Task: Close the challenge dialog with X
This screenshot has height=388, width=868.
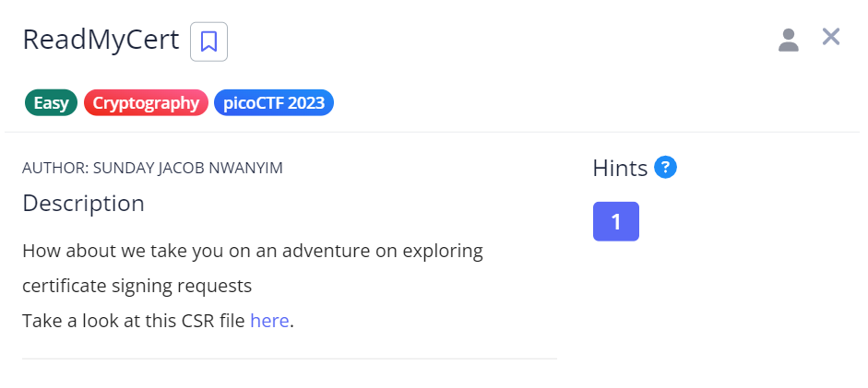Action: [831, 37]
